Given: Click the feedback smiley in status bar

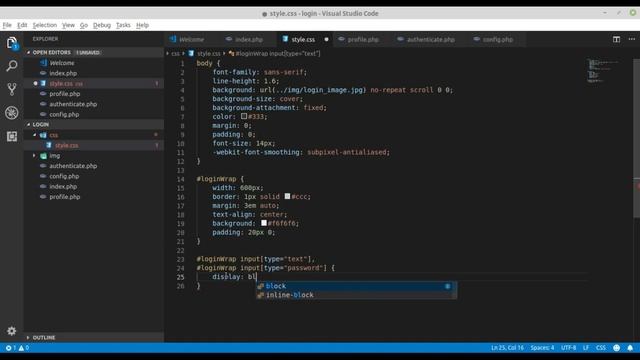Looking at the screenshot, I should pos(616,348).
